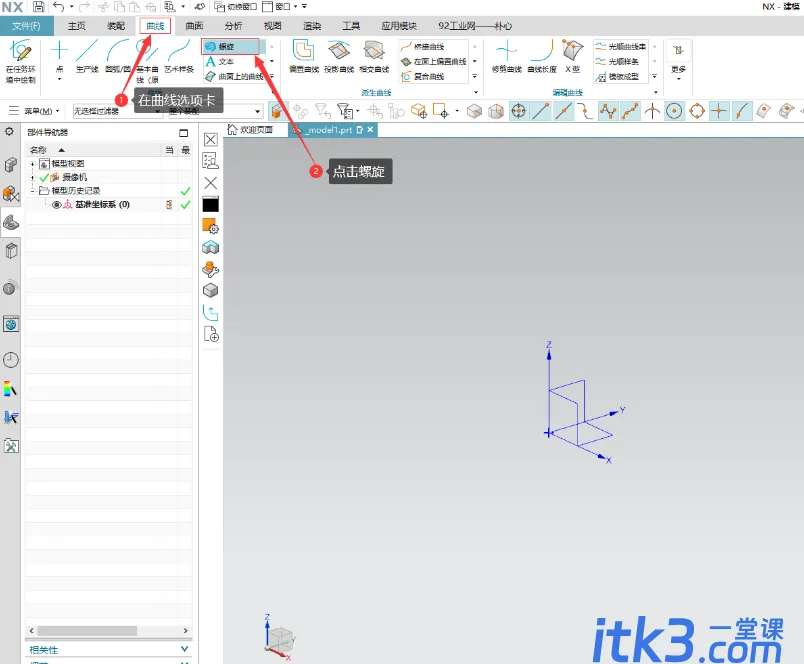Click Template Shaping (模板成型) command
Image resolution: width=804 pixels, height=664 pixels.
click(617, 76)
